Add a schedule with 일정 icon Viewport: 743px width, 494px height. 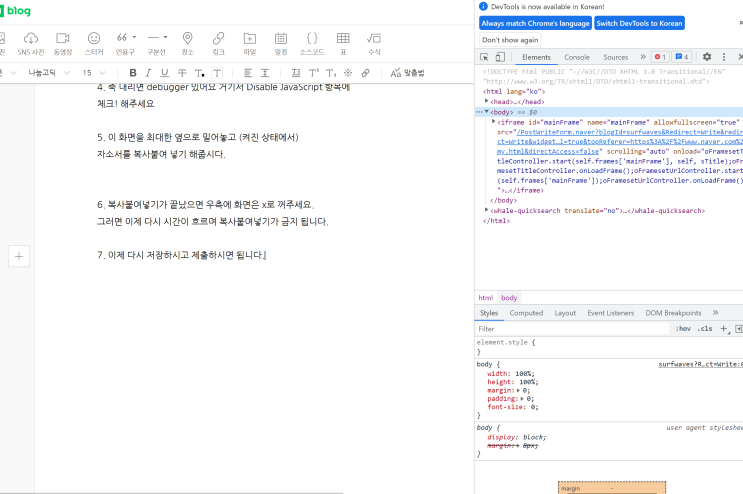pos(281,38)
